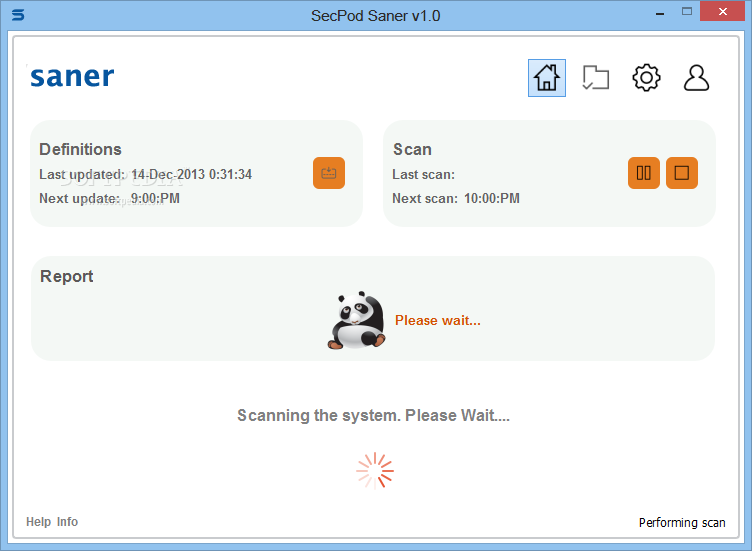Viewport: 752px width, 551px height.
Task: Click the 'Last scan:' label
Action: coord(423,174)
